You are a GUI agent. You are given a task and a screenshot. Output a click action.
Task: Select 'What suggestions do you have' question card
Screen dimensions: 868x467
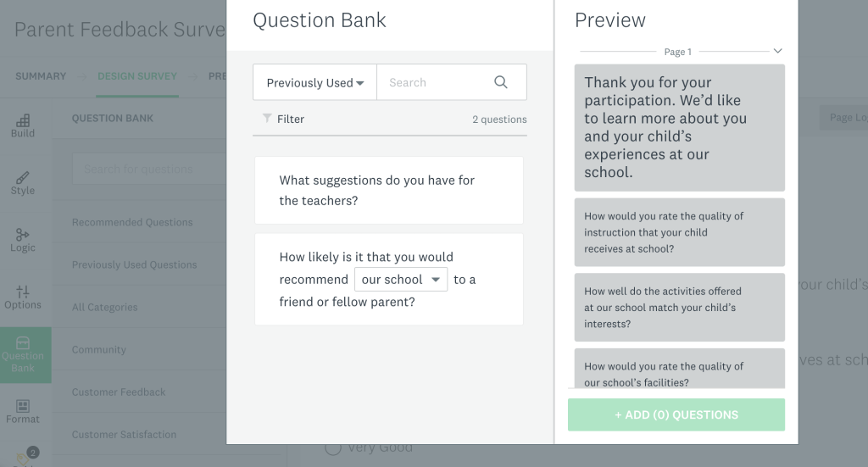(x=389, y=191)
